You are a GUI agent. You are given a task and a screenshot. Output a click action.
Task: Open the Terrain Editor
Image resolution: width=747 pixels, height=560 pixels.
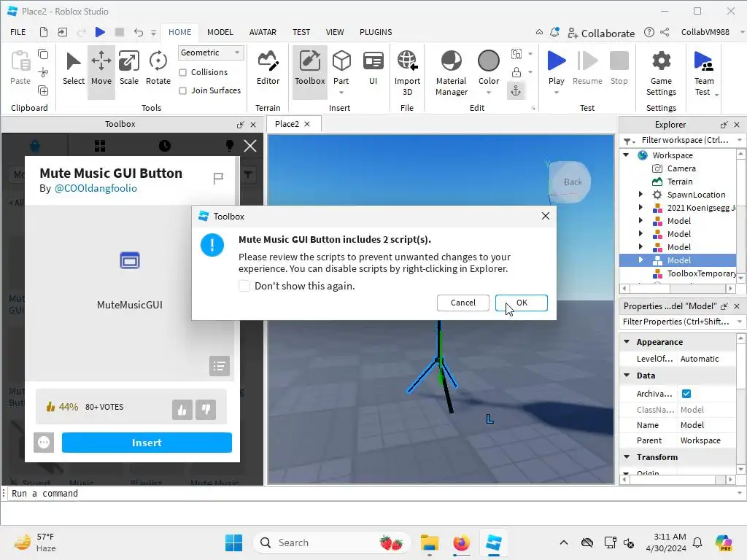pos(268,69)
